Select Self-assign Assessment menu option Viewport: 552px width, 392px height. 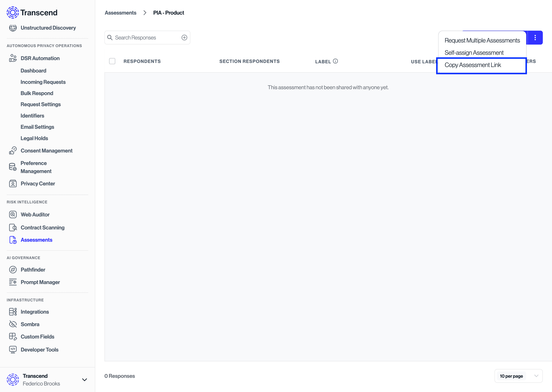[474, 52]
